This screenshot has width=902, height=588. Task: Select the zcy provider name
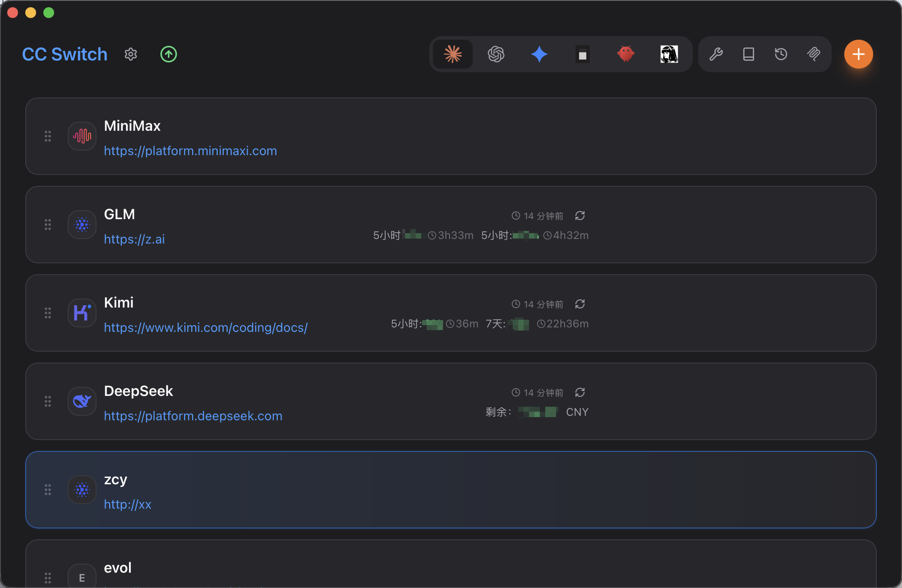pyautogui.click(x=115, y=479)
